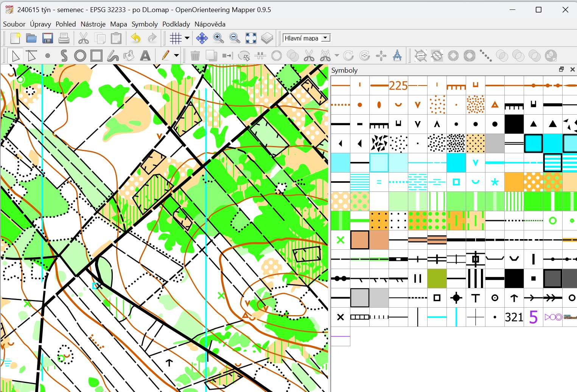
Task: Float the Symboly panel with undock button
Action: point(561,70)
